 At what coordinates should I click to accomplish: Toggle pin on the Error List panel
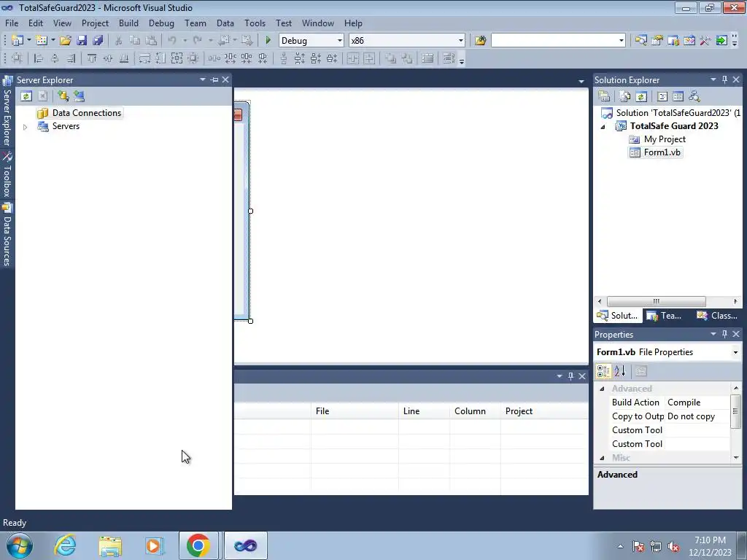pos(570,376)
